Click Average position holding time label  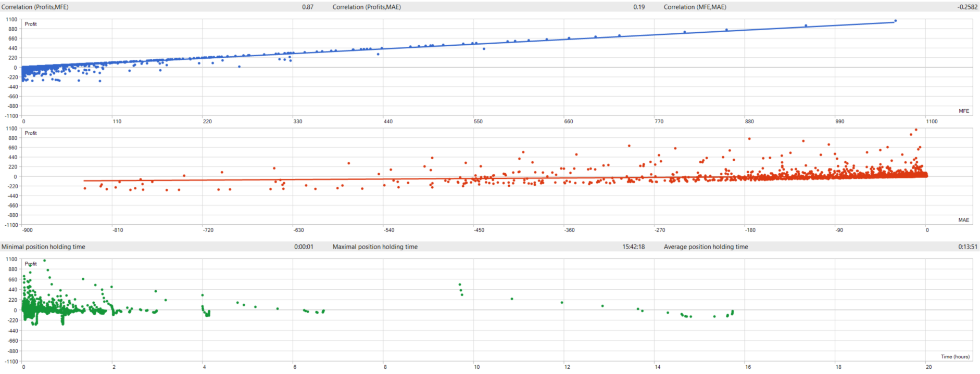click(706, 247)
